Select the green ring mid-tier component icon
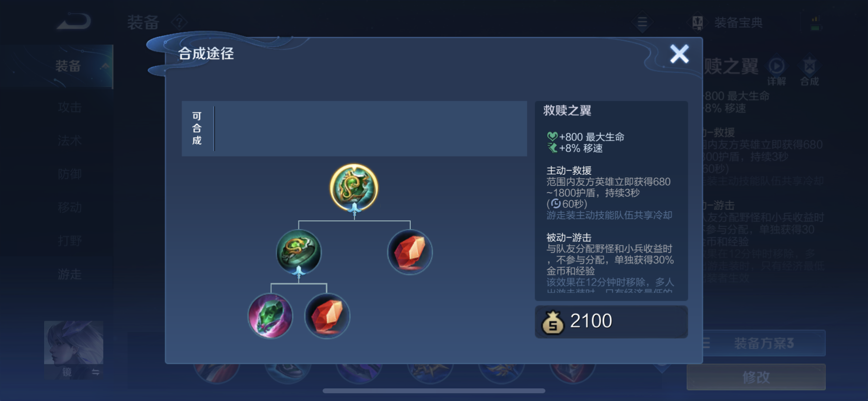The width and height of the screenshot is (868, 401). pyautogui.click(x=299, y=252)
